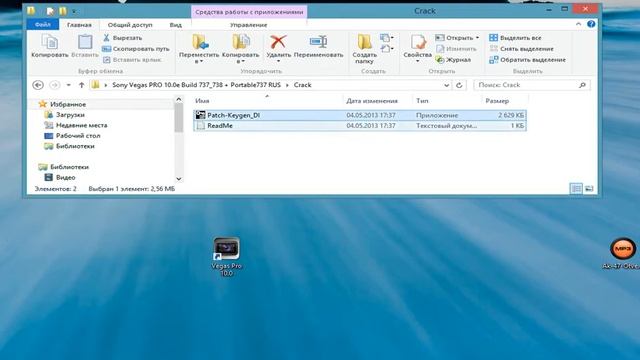Click Создать папку icon

(x=364, y=42)
